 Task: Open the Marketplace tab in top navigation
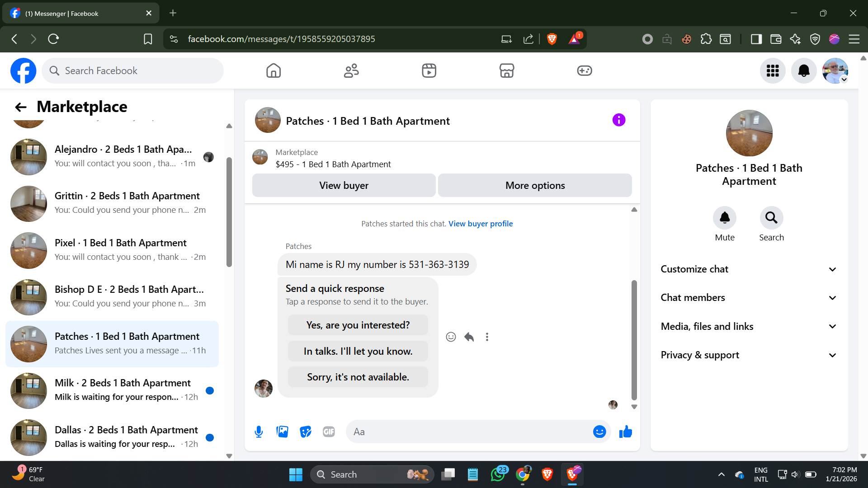tap(507, 71)
